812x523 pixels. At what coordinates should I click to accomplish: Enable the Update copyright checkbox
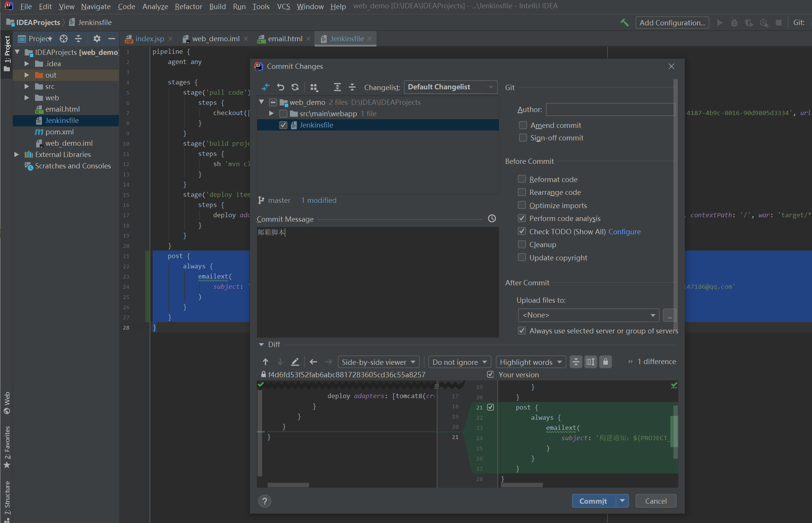tap(522, 257)
